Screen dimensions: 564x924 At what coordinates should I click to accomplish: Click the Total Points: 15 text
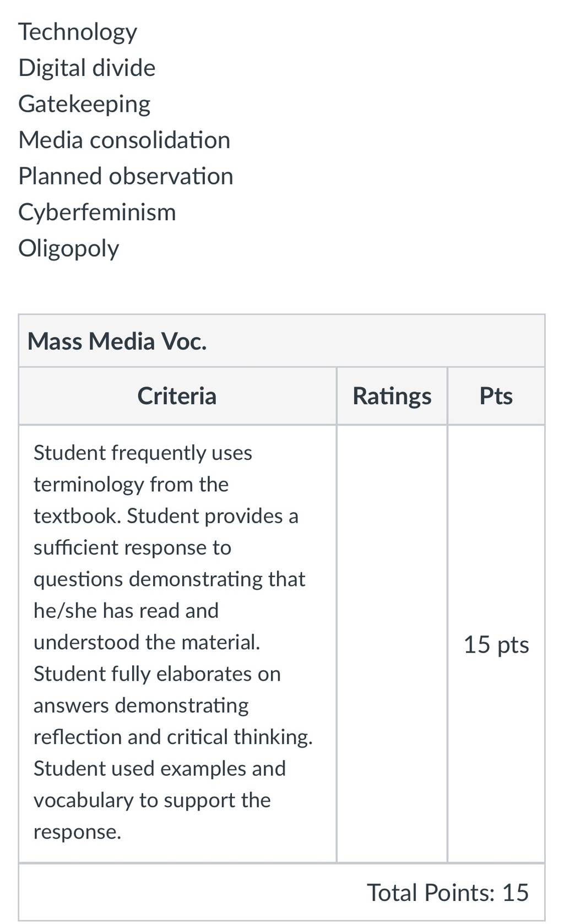tap(448, 892)
